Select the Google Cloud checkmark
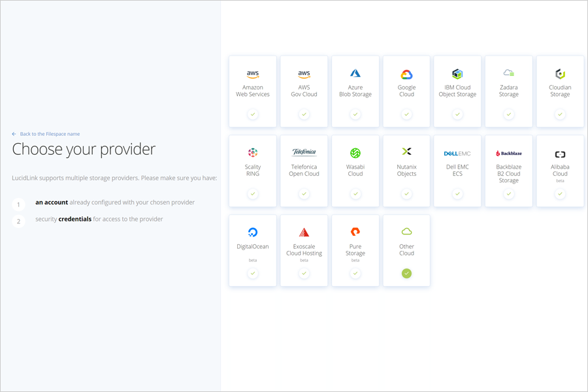 coord(406,114)
